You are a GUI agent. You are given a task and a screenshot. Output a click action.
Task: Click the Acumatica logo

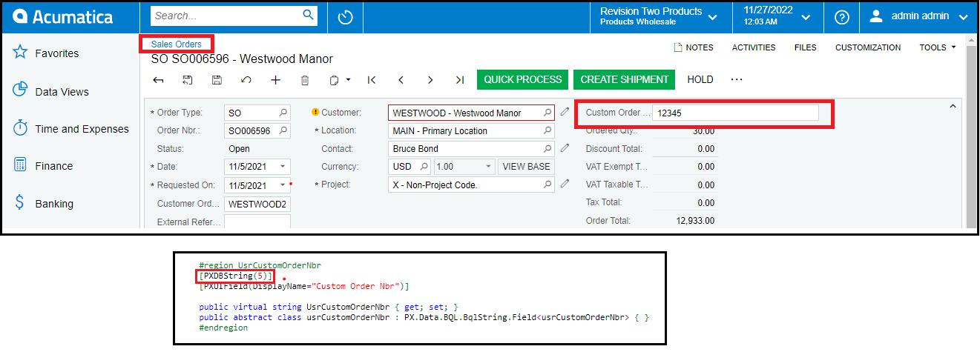(x=63, y=16)
